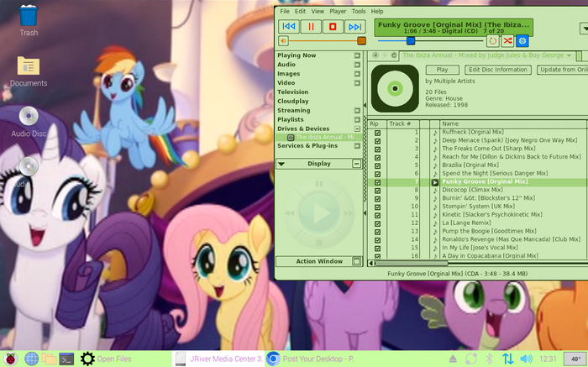Open the Display panel dropdown arrow
The width and height of the screenshot is (588, 367).
pyautogui.click(x=281, y=164)
